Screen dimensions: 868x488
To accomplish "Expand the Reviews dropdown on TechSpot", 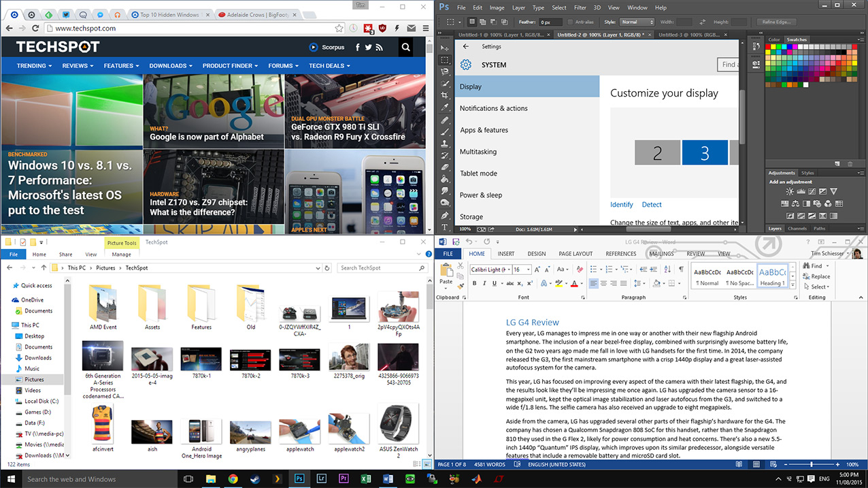I will [78, 66].
